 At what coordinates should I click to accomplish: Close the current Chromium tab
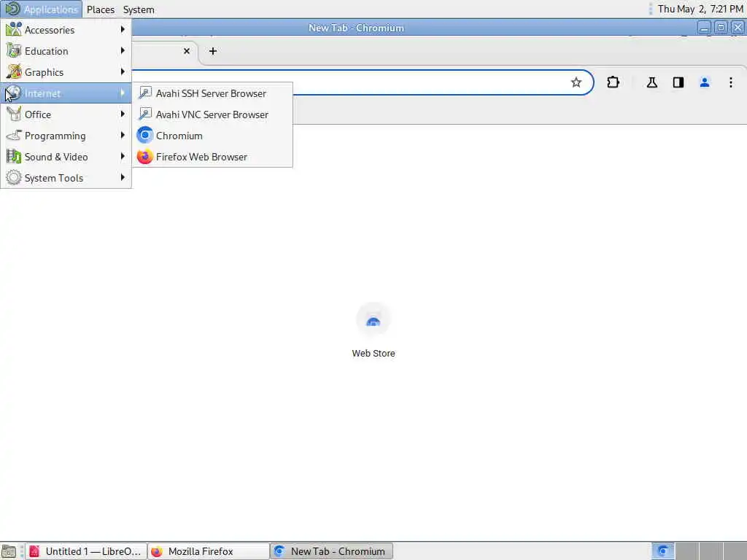187,51
